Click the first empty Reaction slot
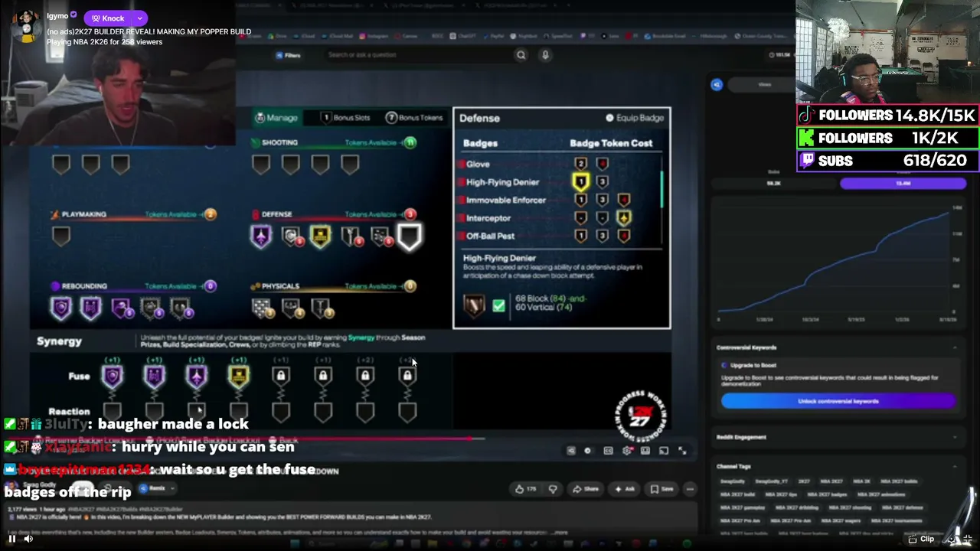The image size is (980, 551). (x=113, y=412)
